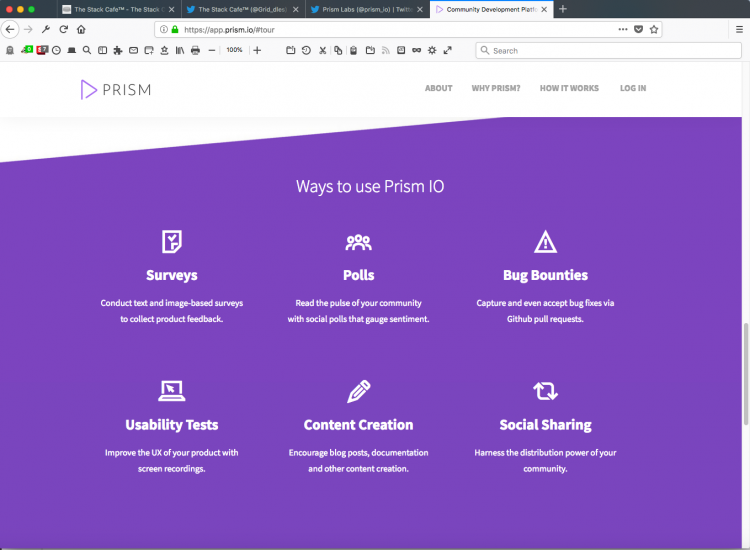The height and width of the screenshot is (550, 750).
Task: Open the library books icon
Action: coord(180,50)
